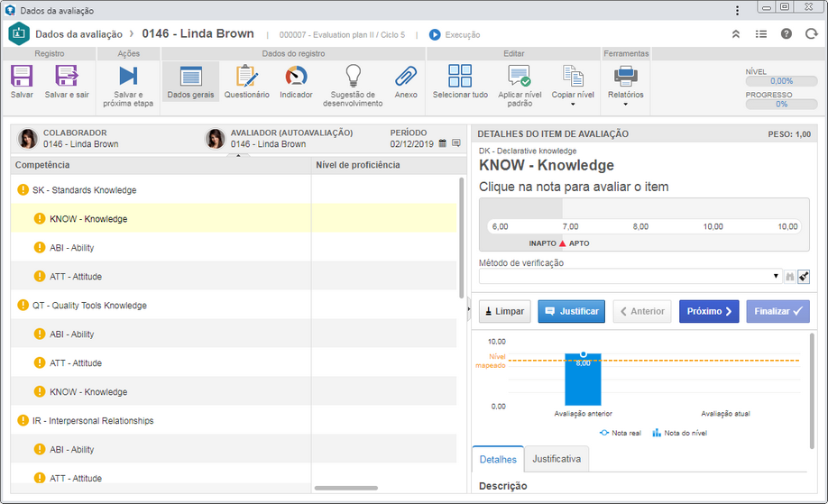
Task: Click the Copiar nível icon
Action: (x=573, y=76)
